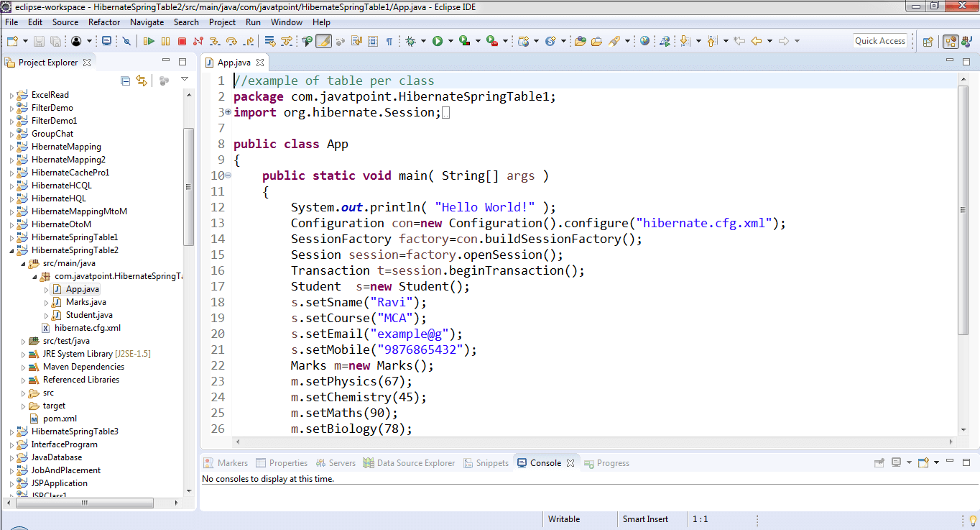Toggle Mark Occurrences highlighter button

pyautogui.click(x=323, y=41)
